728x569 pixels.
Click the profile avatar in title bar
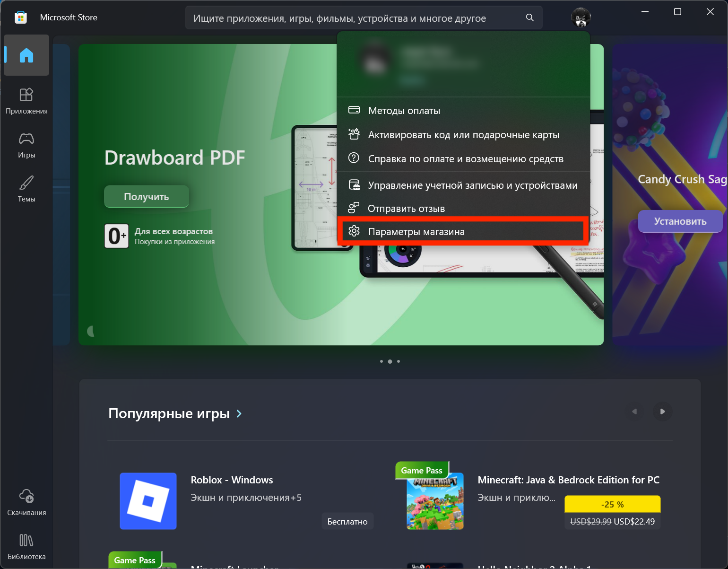click(581, 18)
